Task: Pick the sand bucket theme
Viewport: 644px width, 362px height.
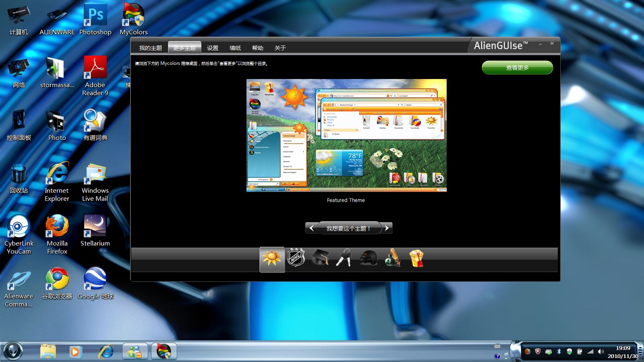Action: click(x=416, y=258)
